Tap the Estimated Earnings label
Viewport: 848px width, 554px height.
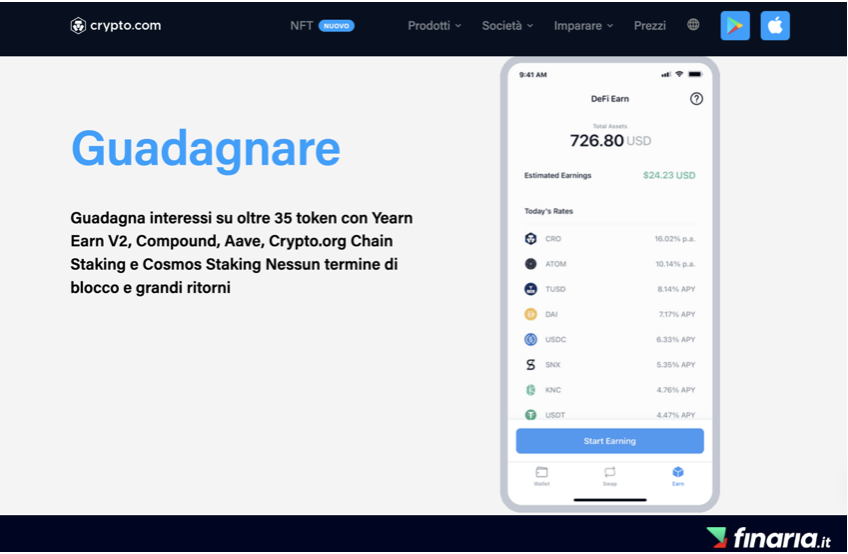pos(558,175)
